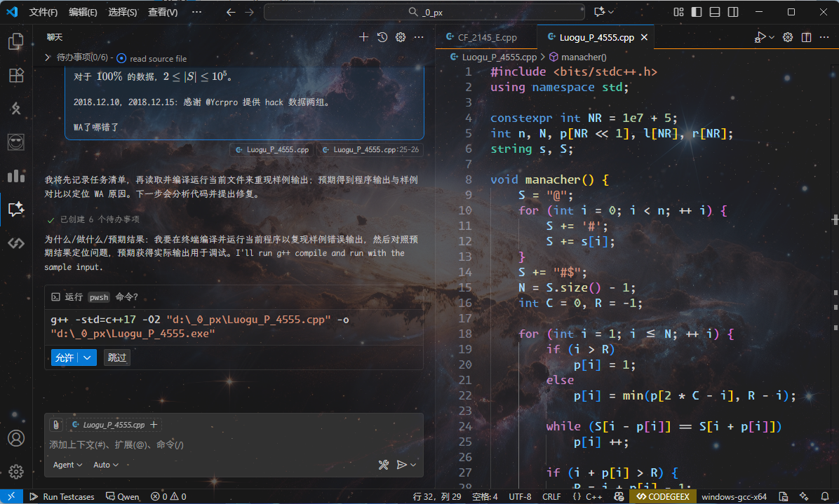The height and width of the screenshot is (504, 839).
Task: Open the Explorer view in activity bar
Action: point(15,42)
